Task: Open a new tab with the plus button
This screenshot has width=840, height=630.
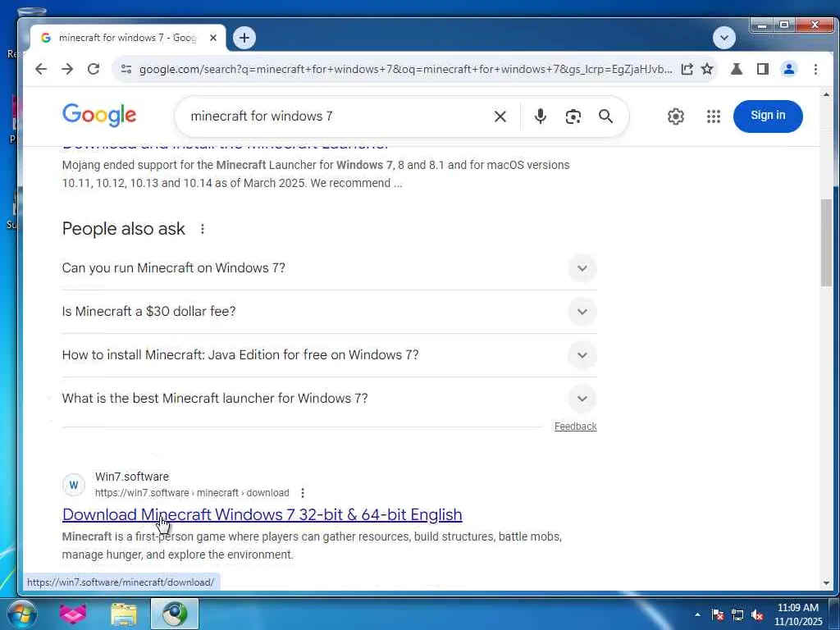Action: (x=244, y=38)
